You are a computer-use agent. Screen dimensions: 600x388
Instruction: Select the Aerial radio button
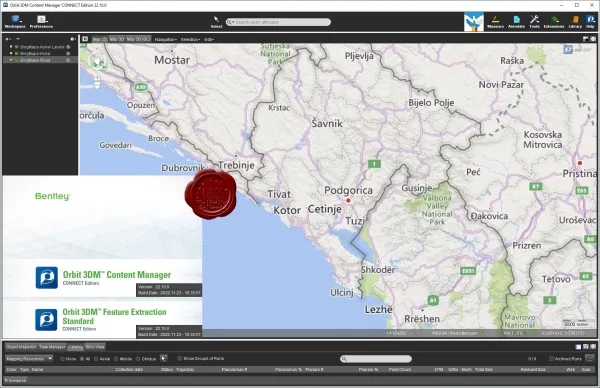96,359
